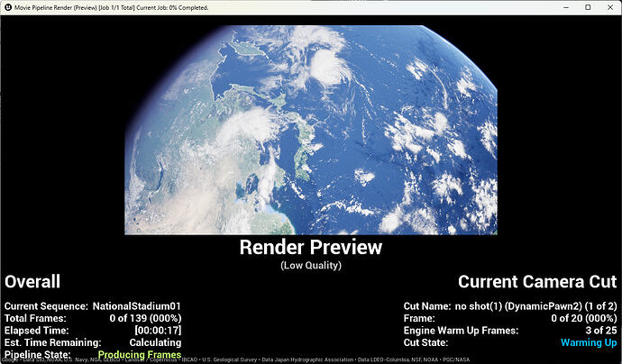
Task: Click the 'Cut Name:' label
Action: point(427,306)
